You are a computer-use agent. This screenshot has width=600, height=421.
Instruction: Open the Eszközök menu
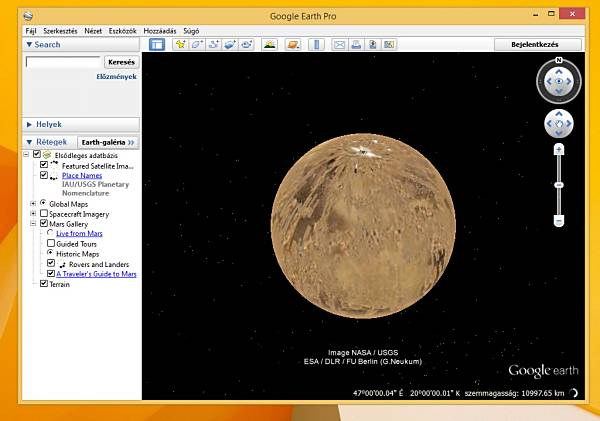coord(122,31)
